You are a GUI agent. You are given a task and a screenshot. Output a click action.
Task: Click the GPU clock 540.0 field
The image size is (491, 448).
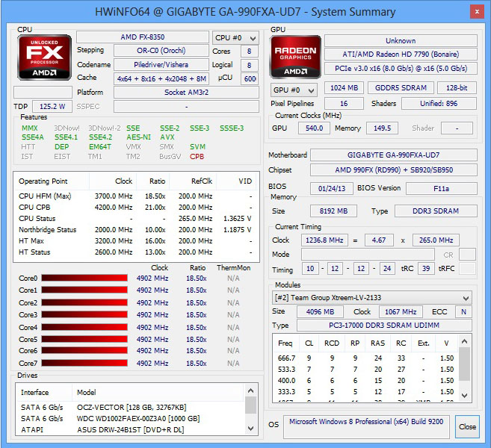tap(314, 128)
